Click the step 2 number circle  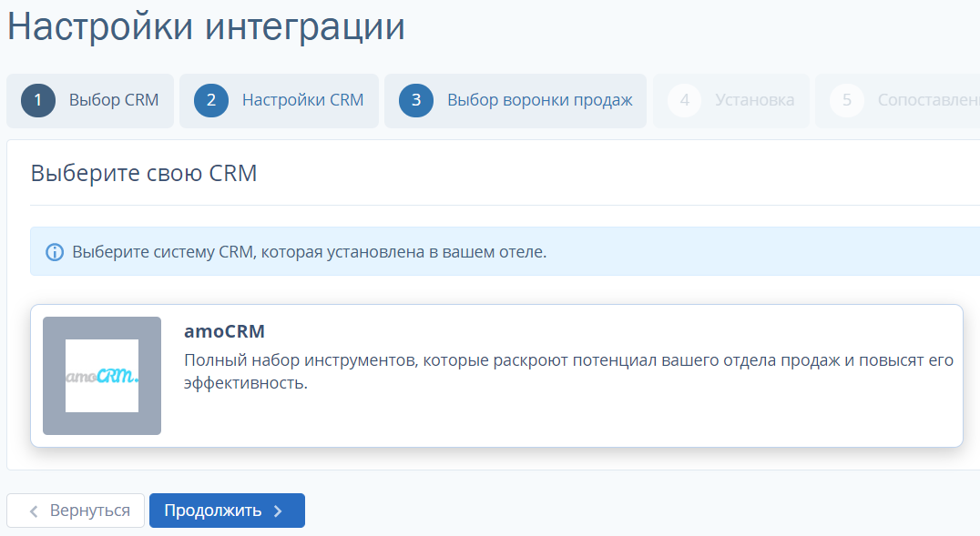(x=211, y=101)
